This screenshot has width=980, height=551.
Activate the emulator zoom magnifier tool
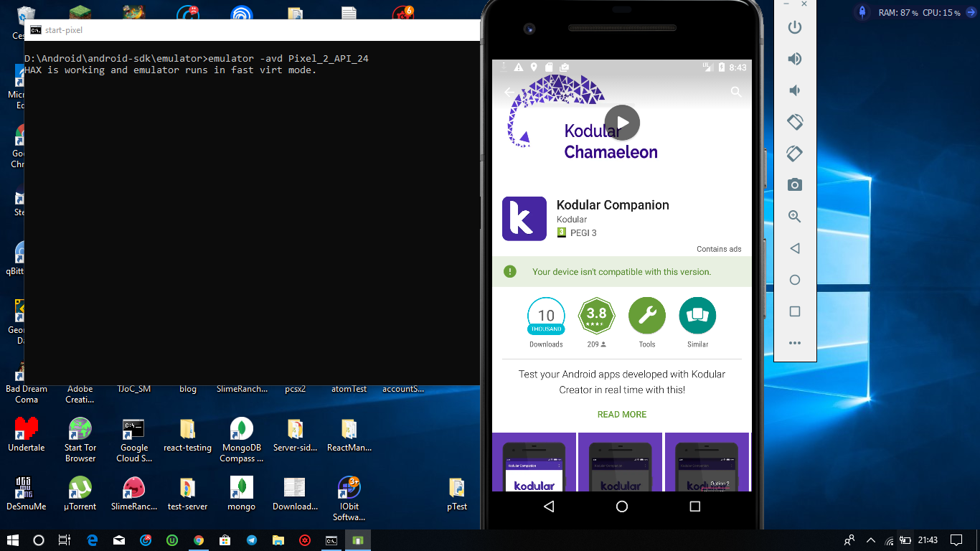[x=794, y=217]
